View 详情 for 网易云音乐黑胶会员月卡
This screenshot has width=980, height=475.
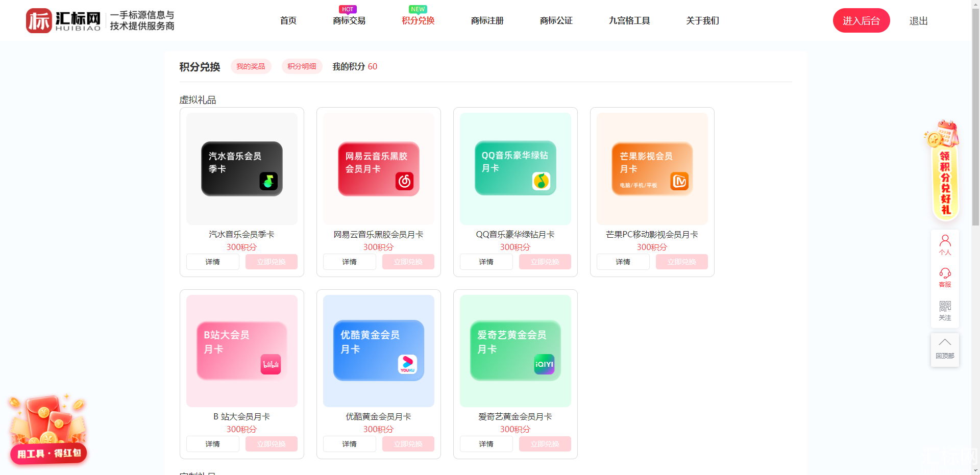click(x=350, y=262)
